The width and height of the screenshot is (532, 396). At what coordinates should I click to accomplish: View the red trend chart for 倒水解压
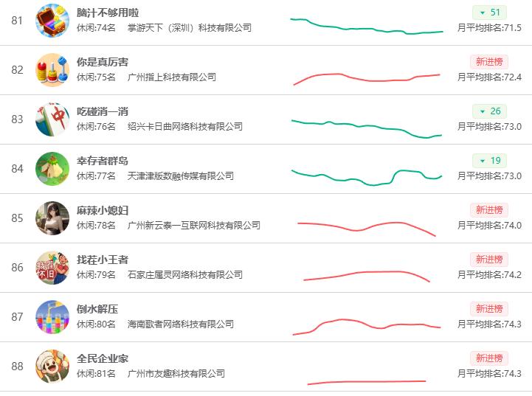[x=367, y=327]
